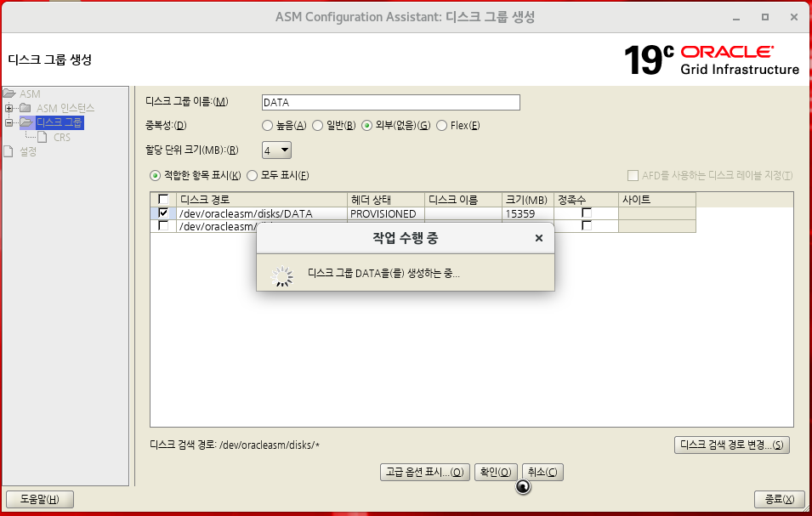Toggle 정족수 checkbox for DATA disk
This screenshot has width=812, height=516.
coord(586,213)
